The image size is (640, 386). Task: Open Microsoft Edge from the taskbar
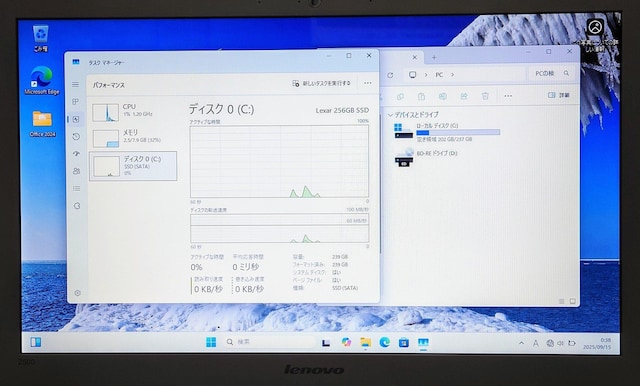point(384,342)
